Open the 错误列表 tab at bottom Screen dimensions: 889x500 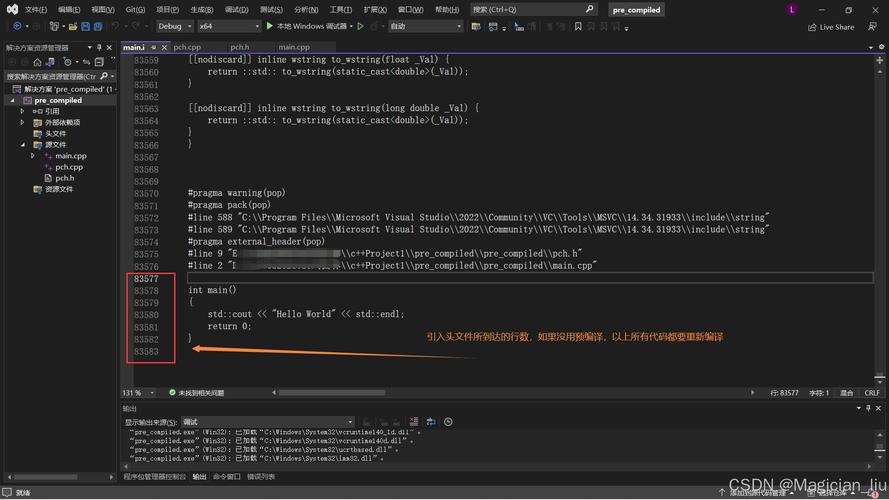[260, 477]
